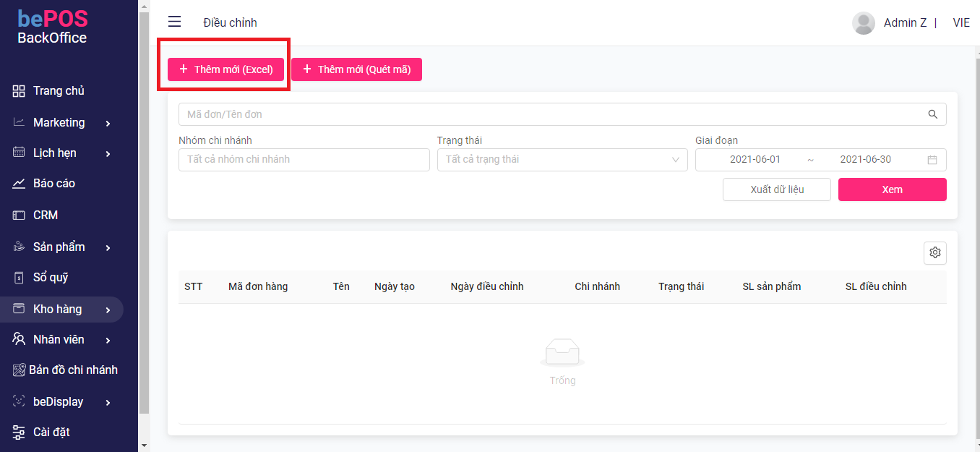Click Xuất dữ liệu export button
This screenshot has height=452, width=980.
(776, 189)
